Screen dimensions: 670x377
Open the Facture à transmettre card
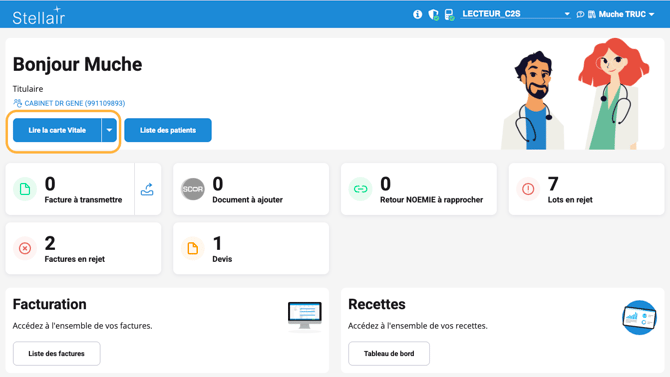70,189
